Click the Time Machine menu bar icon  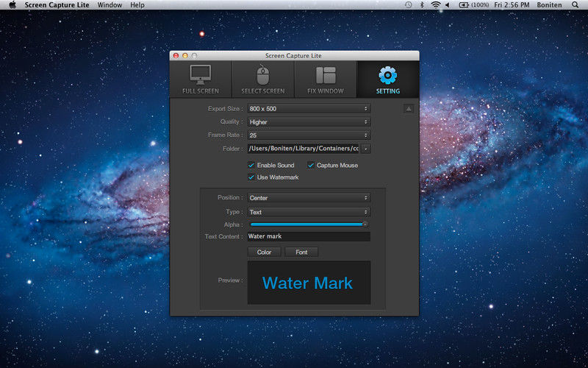pos(409,5)
